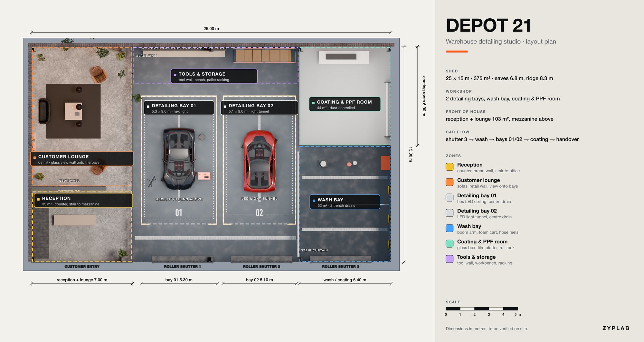Click the bay 02 5.10 m dimension

pyautogui.click(x=259, y=280)
